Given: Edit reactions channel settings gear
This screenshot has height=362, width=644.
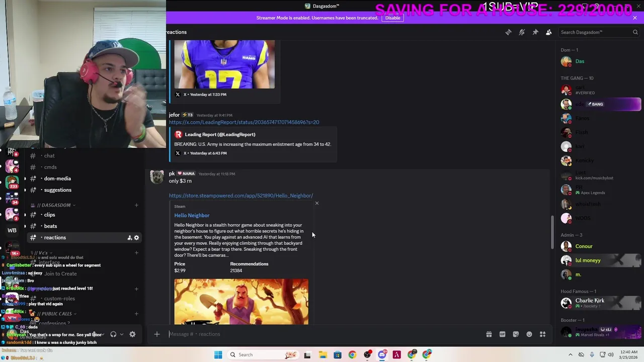Looking at the screenshot, I should coord(136,238).
